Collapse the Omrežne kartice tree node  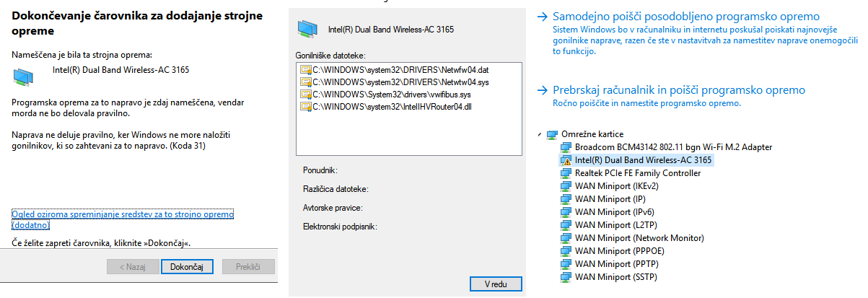[540, 134]
